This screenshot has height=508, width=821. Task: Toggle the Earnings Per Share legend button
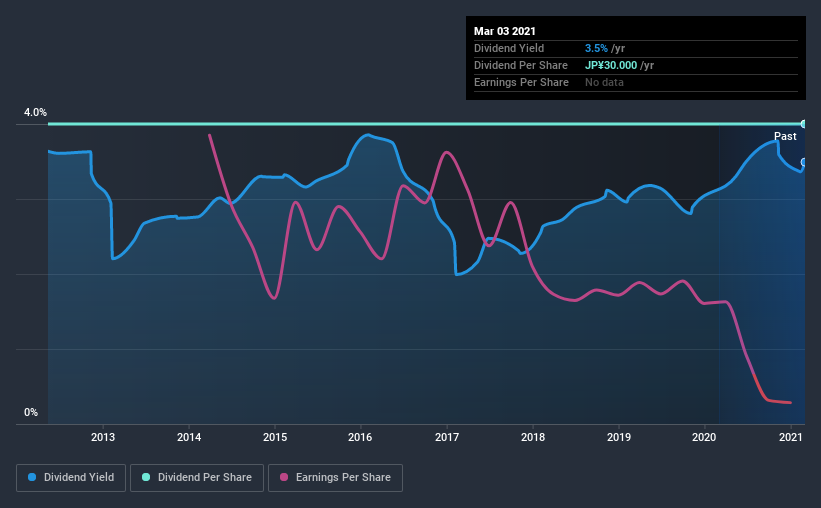[335, 478]
